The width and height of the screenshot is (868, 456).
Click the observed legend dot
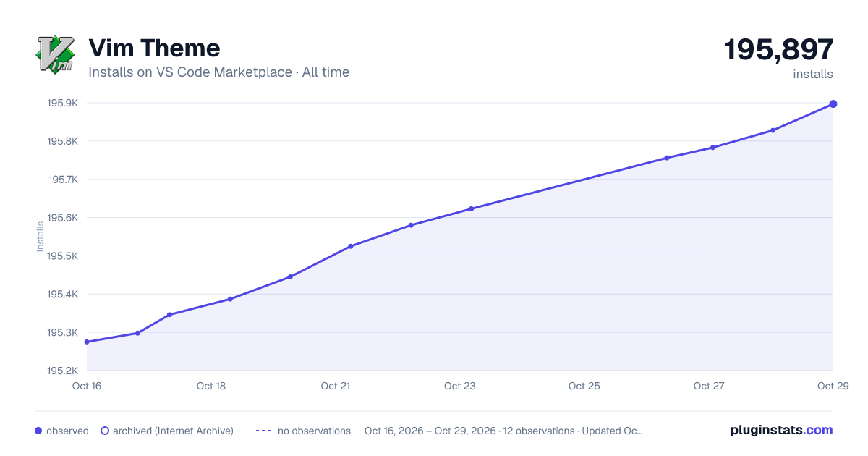(38, 431)
